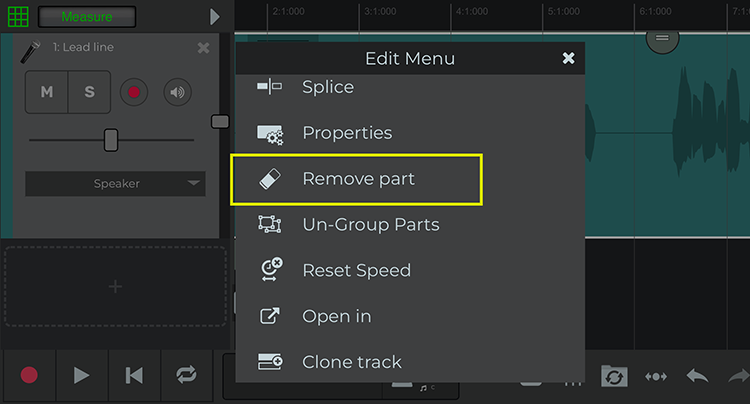
Task: Click the Open in export icon
Action: pos(269,316)
